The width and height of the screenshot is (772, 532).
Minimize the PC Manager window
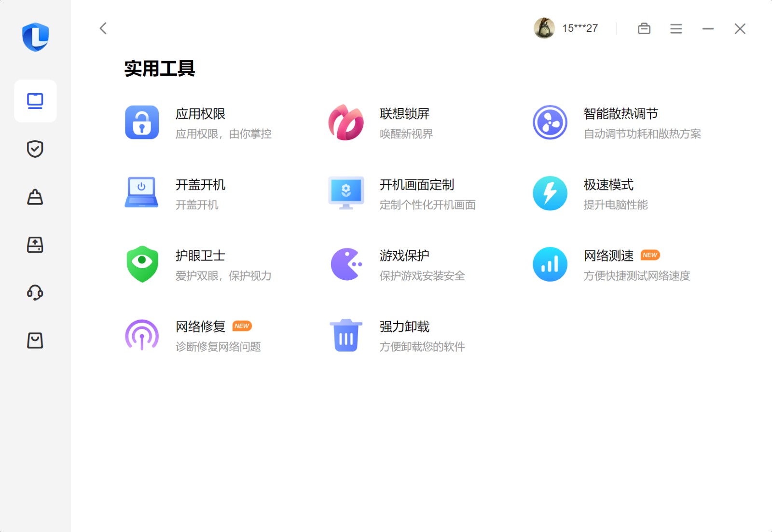[708, 28]
